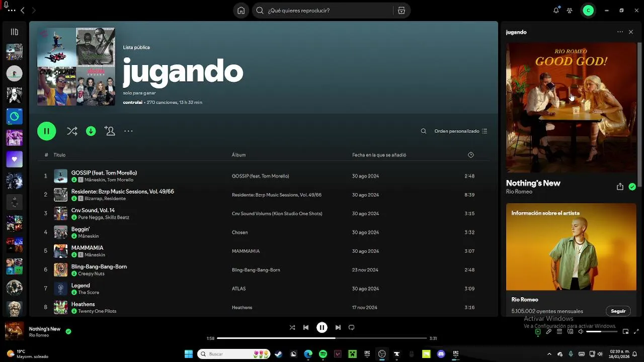Pause the jugando playlist with green button

pyautogui.click(x=46, y=131)
